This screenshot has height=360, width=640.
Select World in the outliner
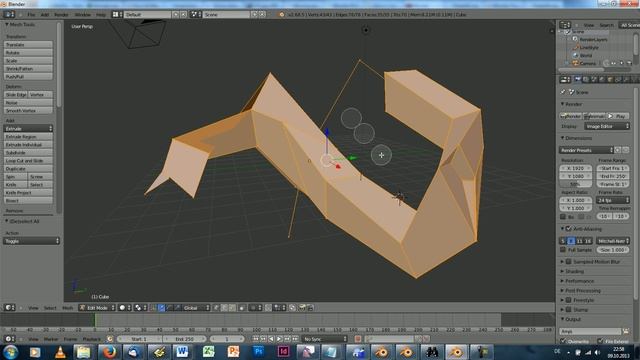(x=585, y=56)
